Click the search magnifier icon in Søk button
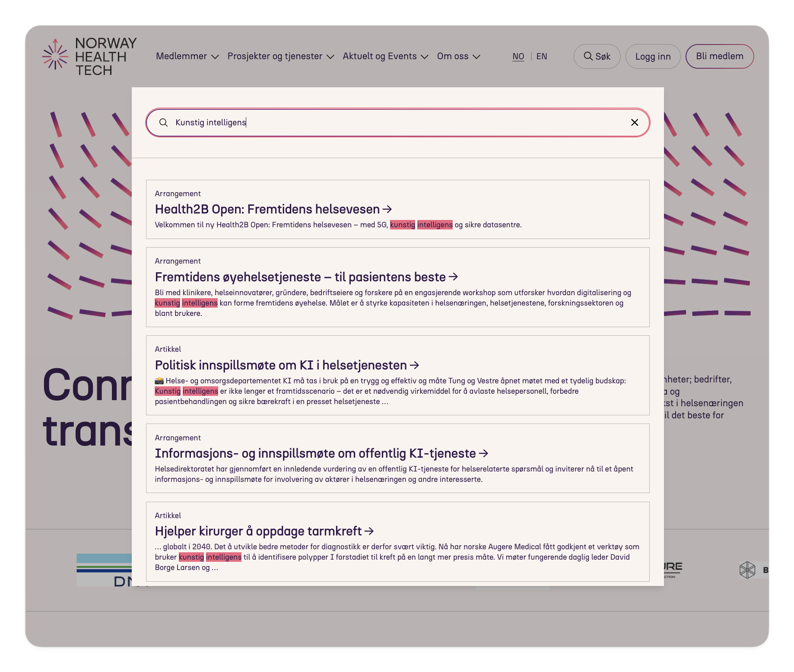The image size is (794, 672). 588,56
